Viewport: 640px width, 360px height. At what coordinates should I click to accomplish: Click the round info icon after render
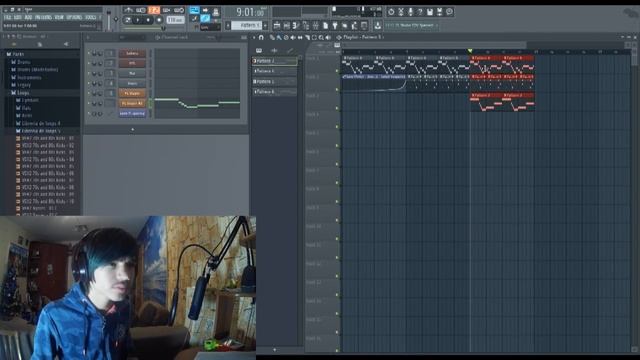pos(449,12)
